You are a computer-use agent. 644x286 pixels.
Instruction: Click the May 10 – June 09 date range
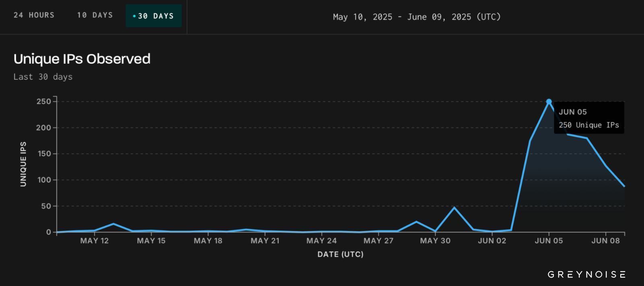pos(417,17)
